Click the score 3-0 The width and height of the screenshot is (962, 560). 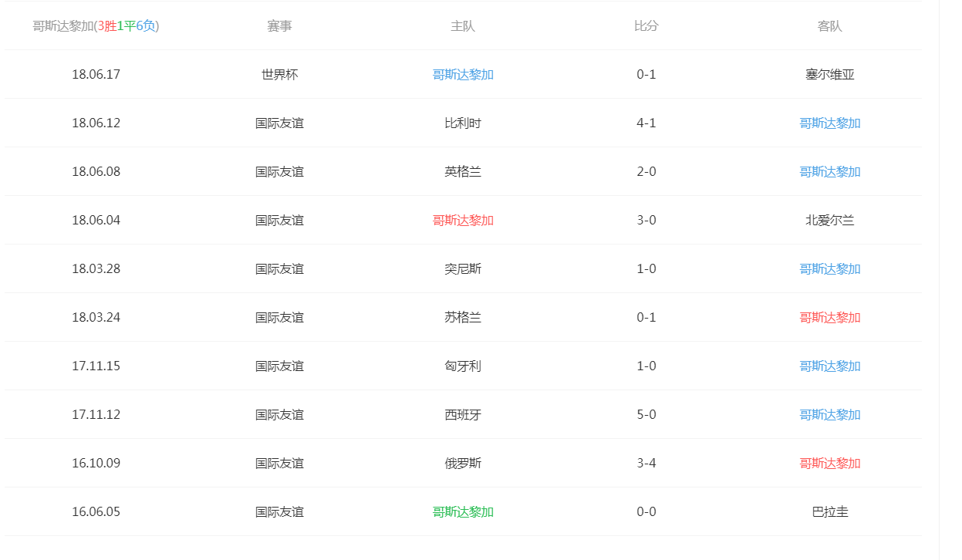(x=646, y=221)
